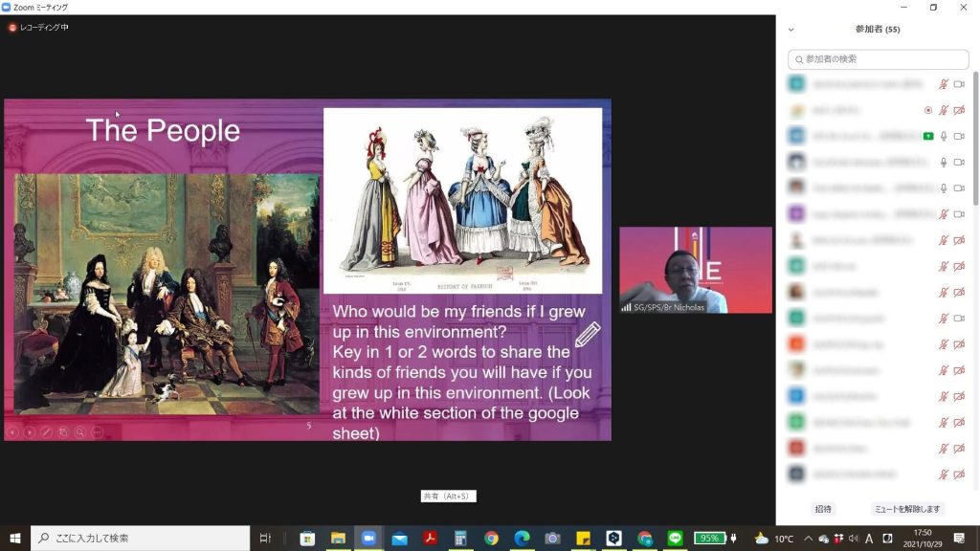This screenshot has width=980, height=551.
Task: Open weather widget showing 10°C
Action: pyautogui.click(x=773, y=538)
